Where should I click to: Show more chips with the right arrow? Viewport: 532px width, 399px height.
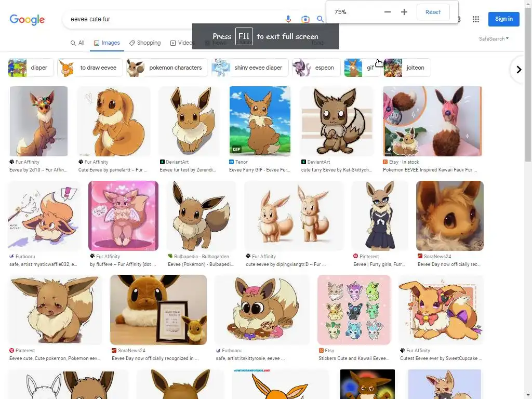click(519, 70)
